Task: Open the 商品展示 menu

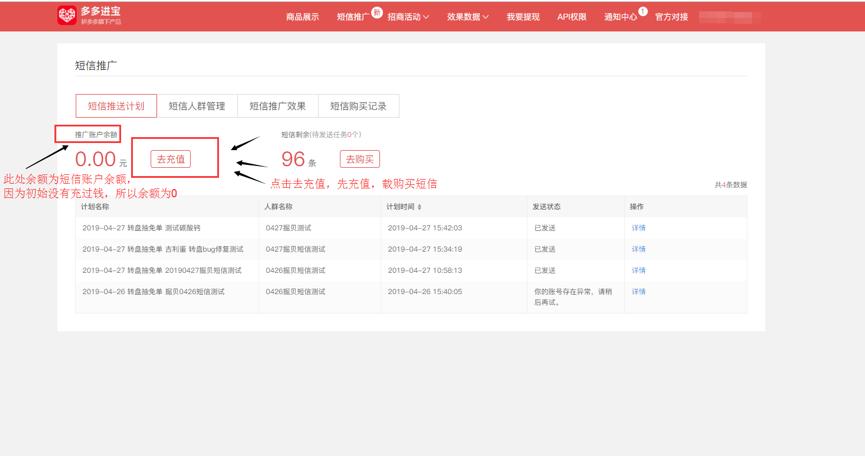Action: tap(302, 17)
